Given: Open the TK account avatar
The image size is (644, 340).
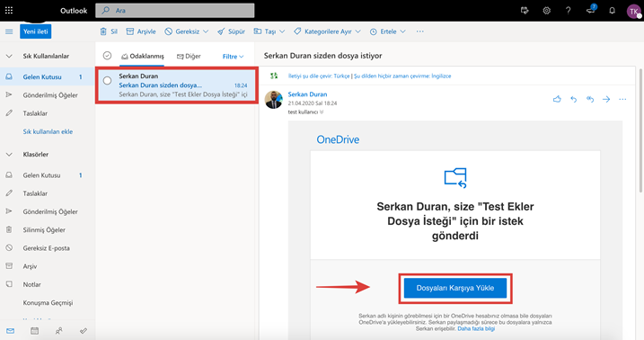Looking at the screenshot, I should (x=634, y=11).
